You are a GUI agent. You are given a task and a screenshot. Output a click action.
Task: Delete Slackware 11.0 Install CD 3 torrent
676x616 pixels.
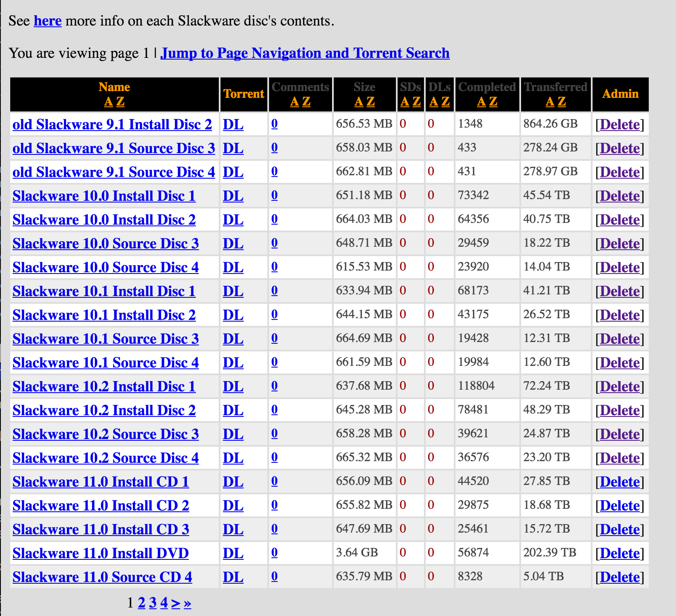[x=620, y=529]
